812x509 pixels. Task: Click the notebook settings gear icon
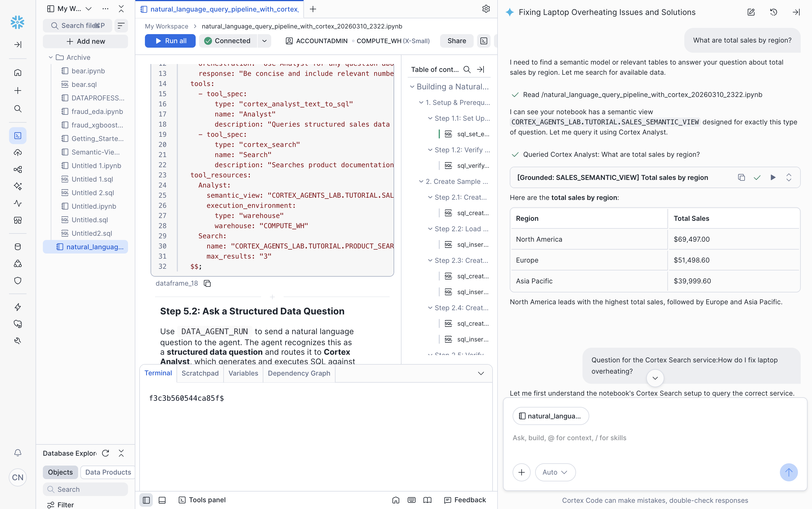(x=486, y=9)
